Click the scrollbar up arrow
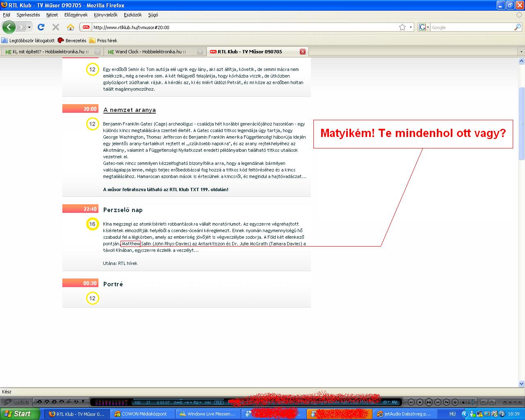 coord(522,61)
